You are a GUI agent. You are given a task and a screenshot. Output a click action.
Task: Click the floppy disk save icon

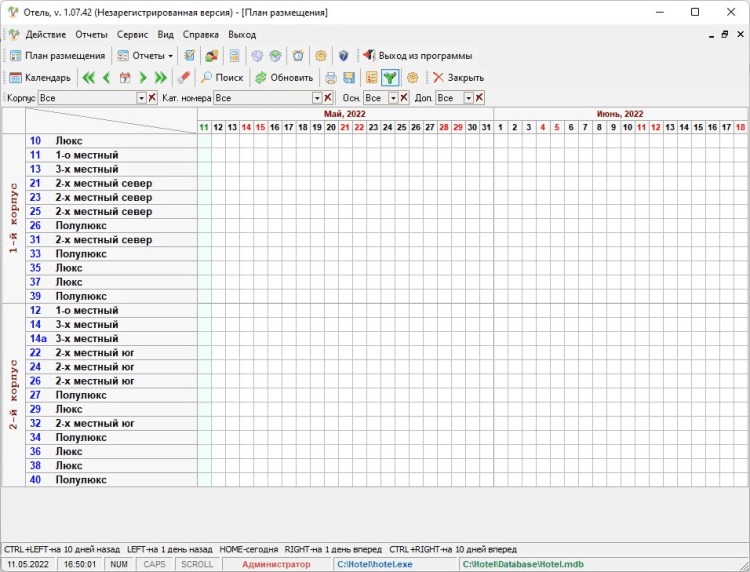349,77
